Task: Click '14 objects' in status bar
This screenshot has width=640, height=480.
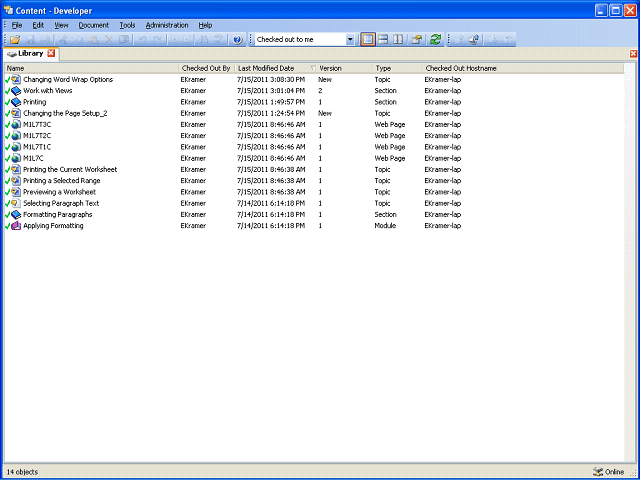Action: [22, 472]
